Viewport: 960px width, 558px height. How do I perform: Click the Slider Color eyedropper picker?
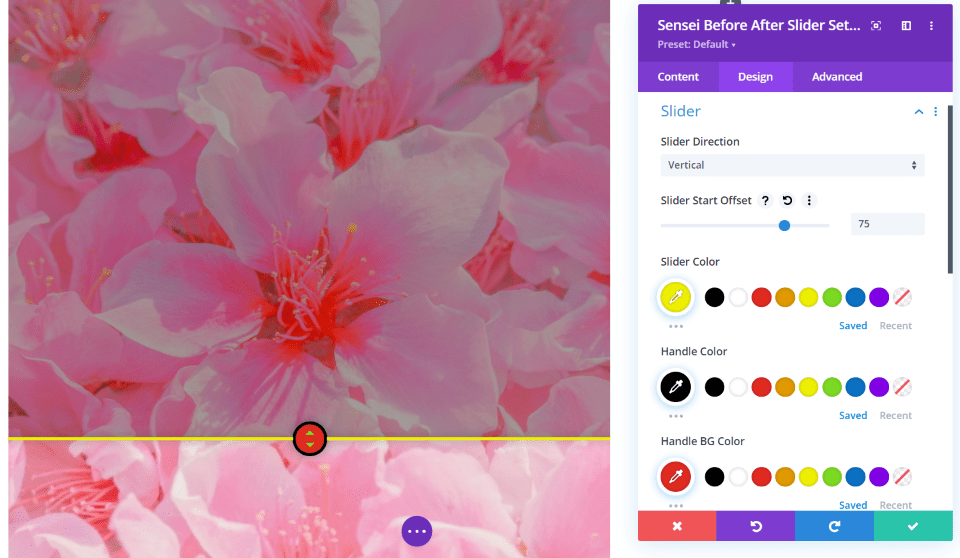point(676,297)
